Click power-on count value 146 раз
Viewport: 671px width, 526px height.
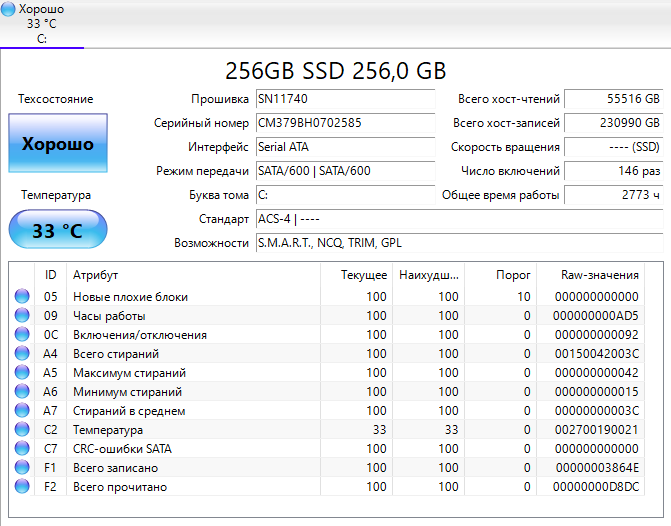614,171
